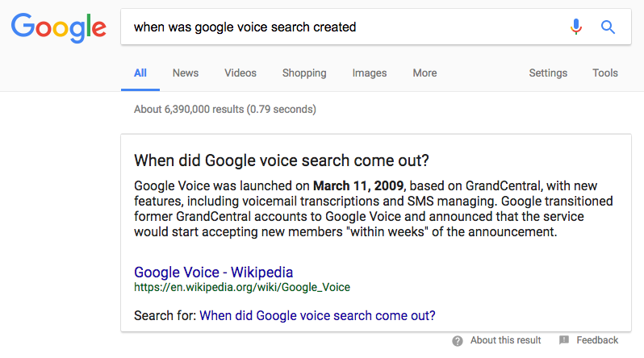Click into the search query field
Screen dimensions: 644x358
tap(345, 27)
